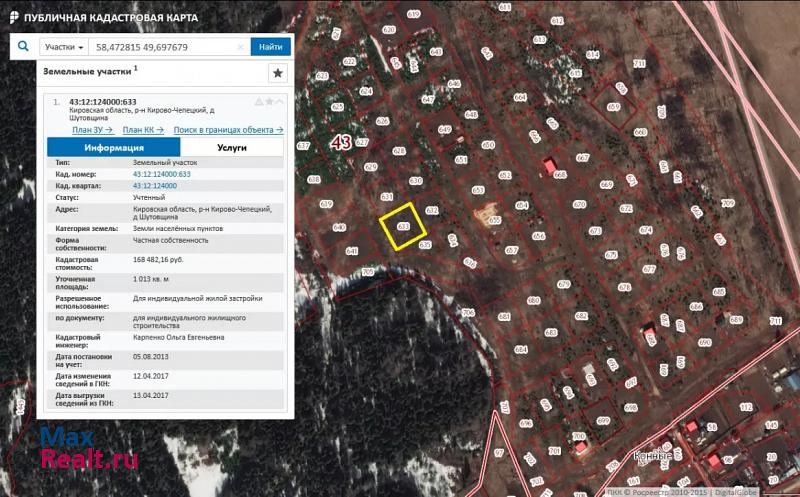Click the search result title 43:12:124000:633
The width and height of the screenshot is (800, 497).
coord(103,102)
